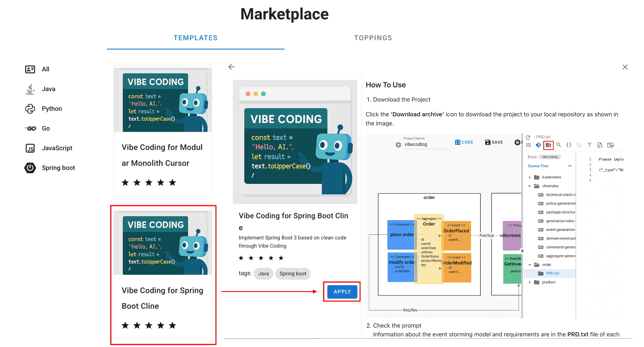Select the Java category icon
Image resolution: width=644 pixels, height=347 pixels.
click(30, 89)
